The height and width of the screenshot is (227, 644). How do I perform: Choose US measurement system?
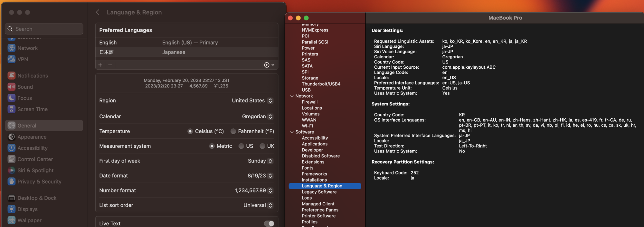click(241, 146)
